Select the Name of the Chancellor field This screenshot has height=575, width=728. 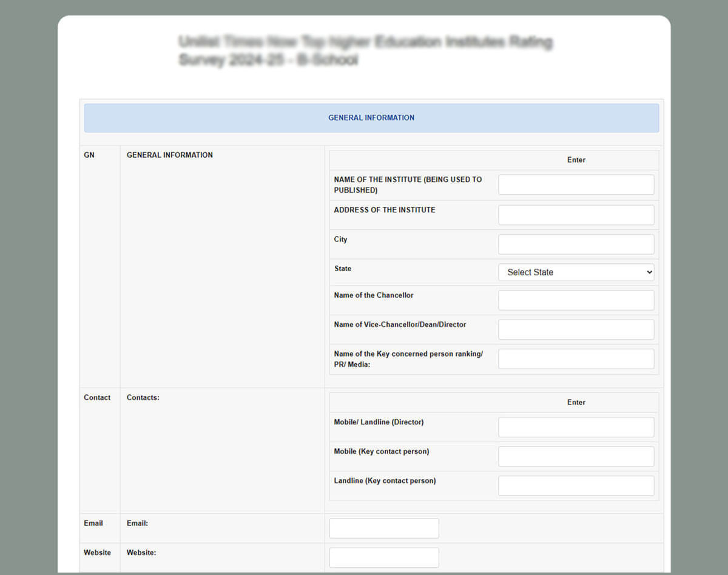576,300
